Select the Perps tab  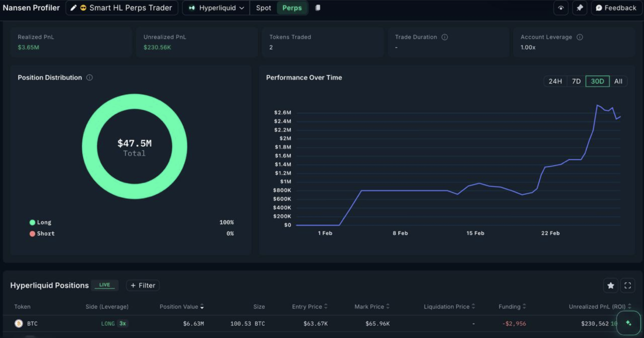point(292,8)
